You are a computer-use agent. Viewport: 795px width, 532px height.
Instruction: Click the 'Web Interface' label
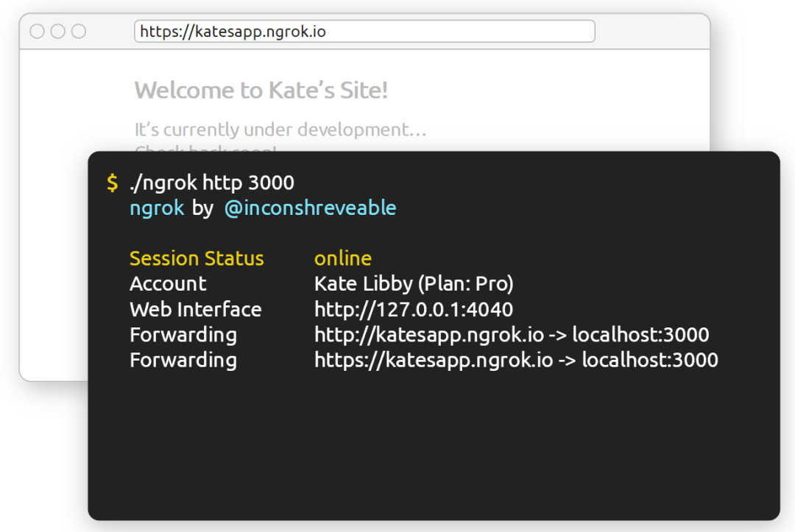coord(196,310)
